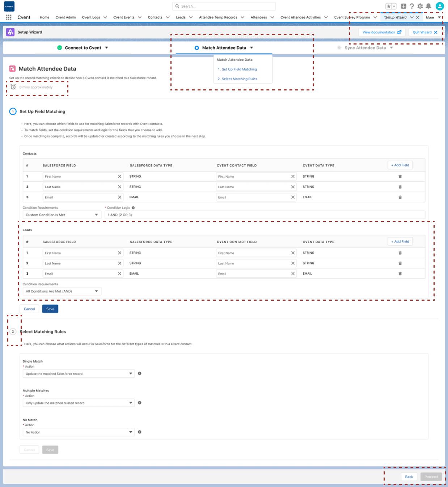
Task: Open Attendee Temp Records tab
Action: point(218,17)
